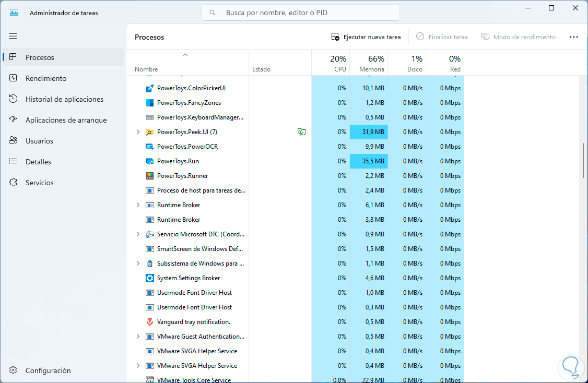Go to the Procesos page
This screenshot has width=588, height=383.
click(x=63, y=57)
